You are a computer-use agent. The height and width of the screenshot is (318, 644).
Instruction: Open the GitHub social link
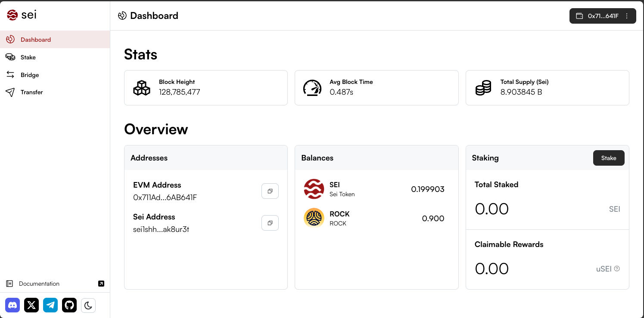point(69,305)
